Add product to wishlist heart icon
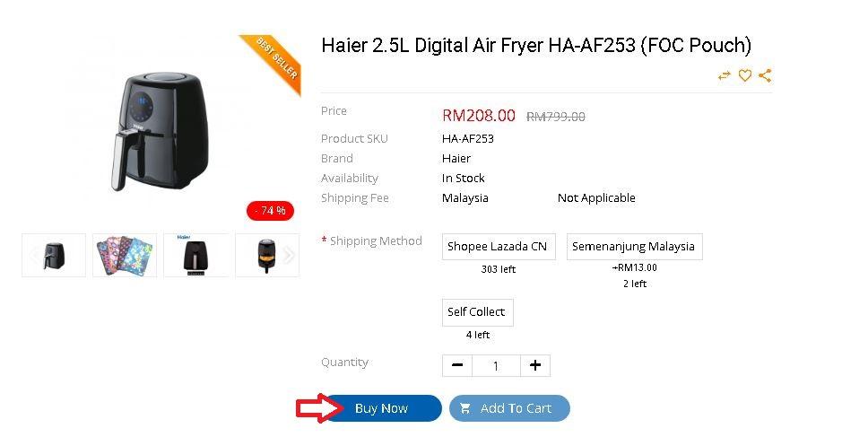Image resolution: width=868 pixels, height=437 pixels. (x=745, y=75)
